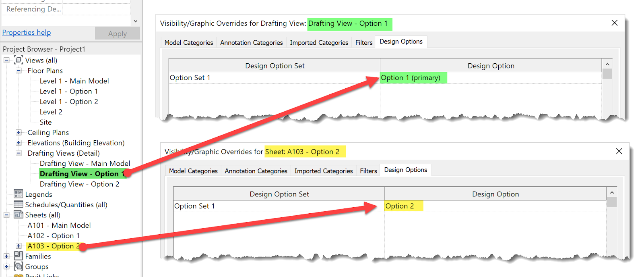The width and height of the screenshot is (644, 277).
Task: Collapse the Views (all) node
Action: pos(6,60)
